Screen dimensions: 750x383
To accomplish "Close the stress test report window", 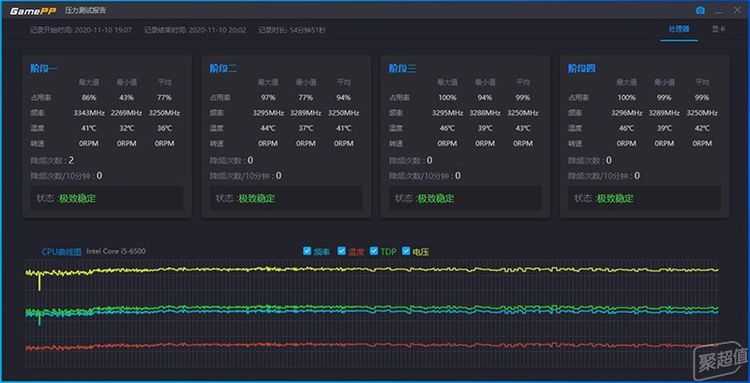I will (737, 11).
